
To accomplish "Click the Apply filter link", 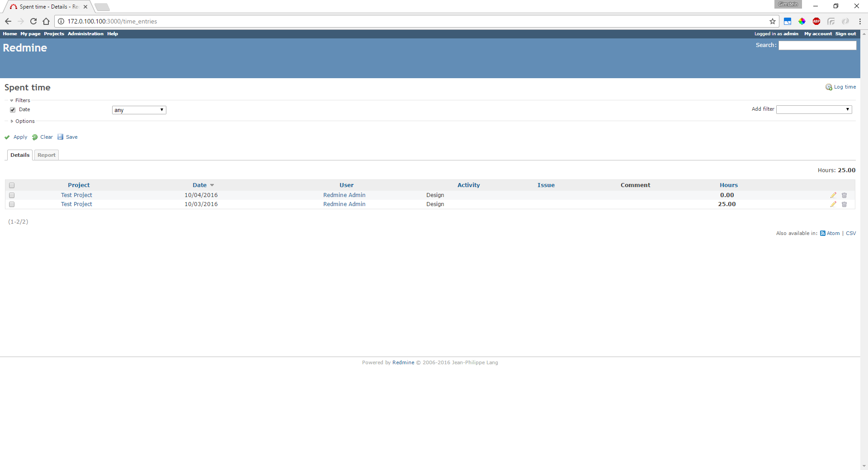I will (20, 137).
